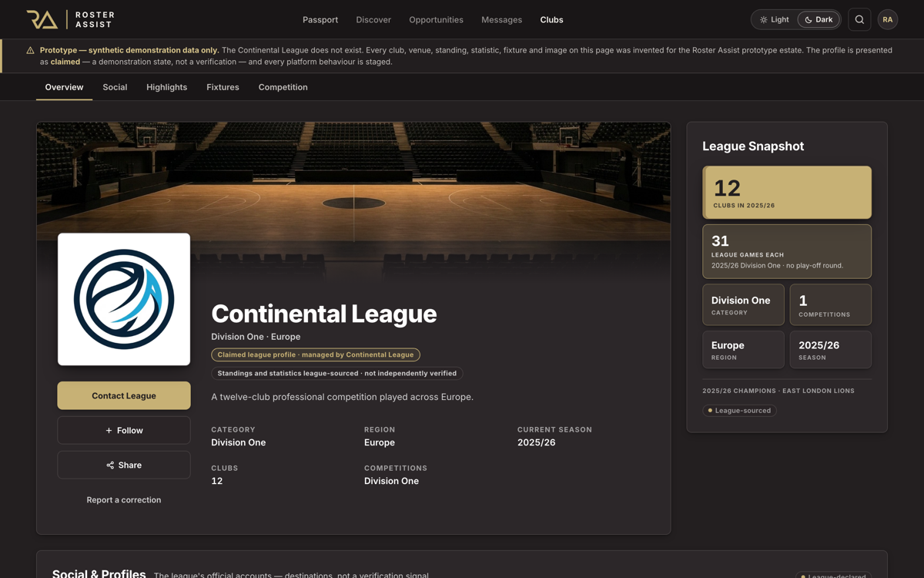The image size is (924, 578).
Task: Open the Competition tab
Action: 283,87
